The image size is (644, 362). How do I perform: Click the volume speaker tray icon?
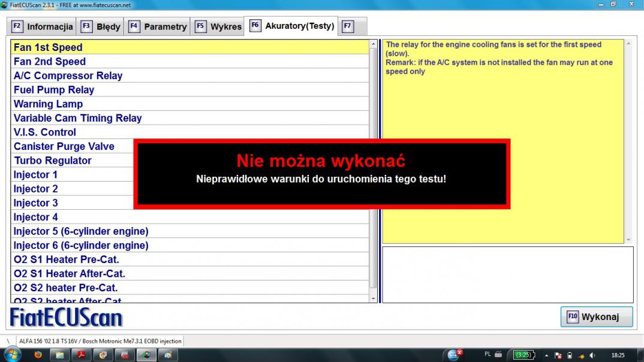(x=592, y=355)
